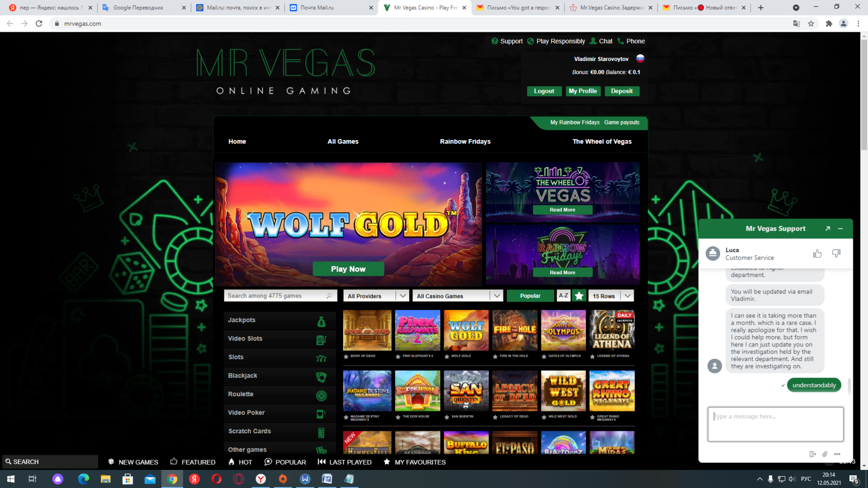Click the Deposit button
Viewport: 868px width, 488px height.
pos(622,91)
